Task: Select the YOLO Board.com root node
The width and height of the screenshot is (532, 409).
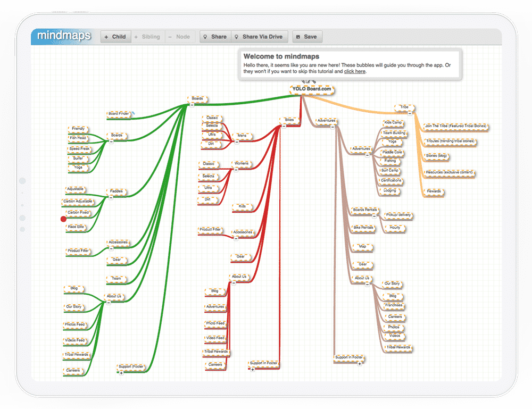Action: [313, 89]
